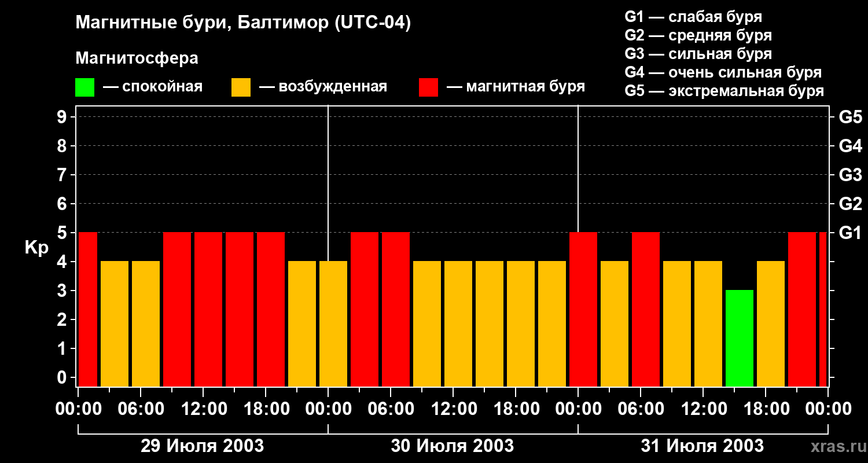This screenshot has width=868, height=463.
Task: Click the yellow legend square for возбужденная
Action: point(241,87)
